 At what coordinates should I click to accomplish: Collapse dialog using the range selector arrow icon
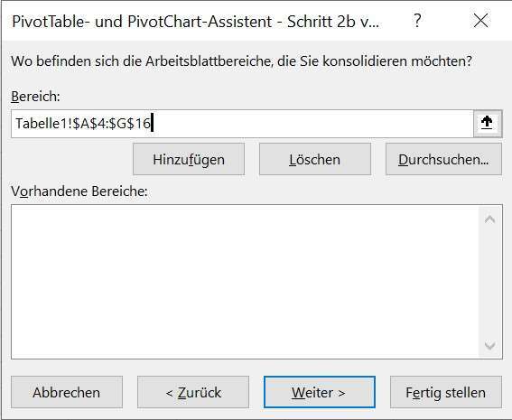(x=488, y=124)
